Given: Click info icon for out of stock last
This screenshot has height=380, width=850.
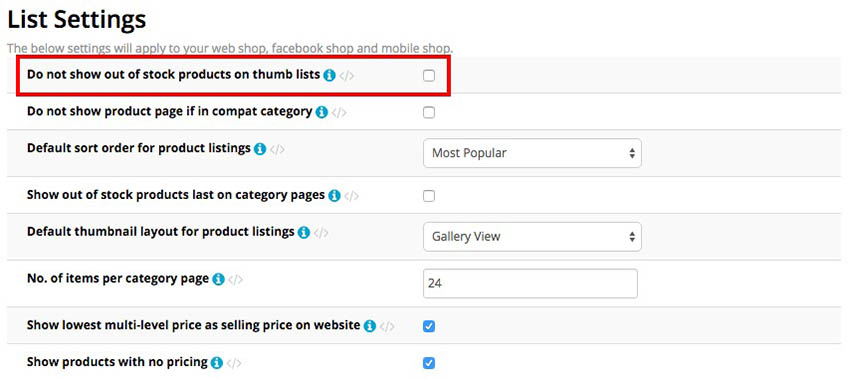Looking at the screenshot, I should coord(334,195).
